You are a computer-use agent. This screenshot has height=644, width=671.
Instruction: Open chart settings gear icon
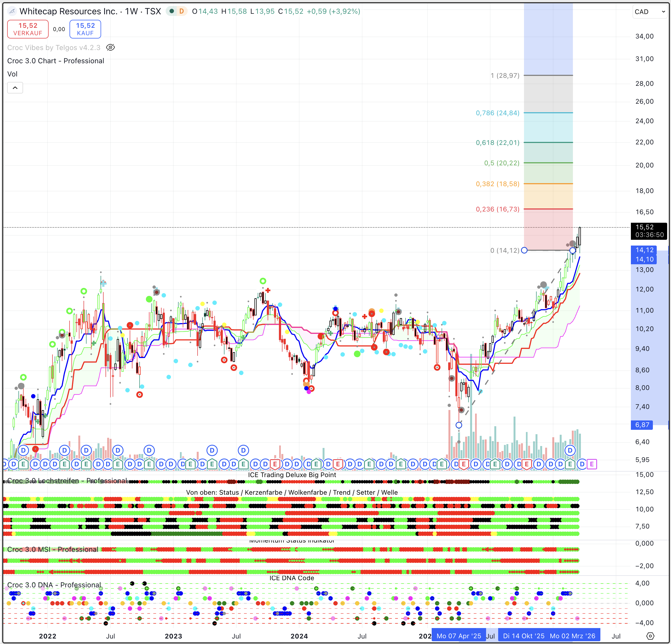pos(650,636)
